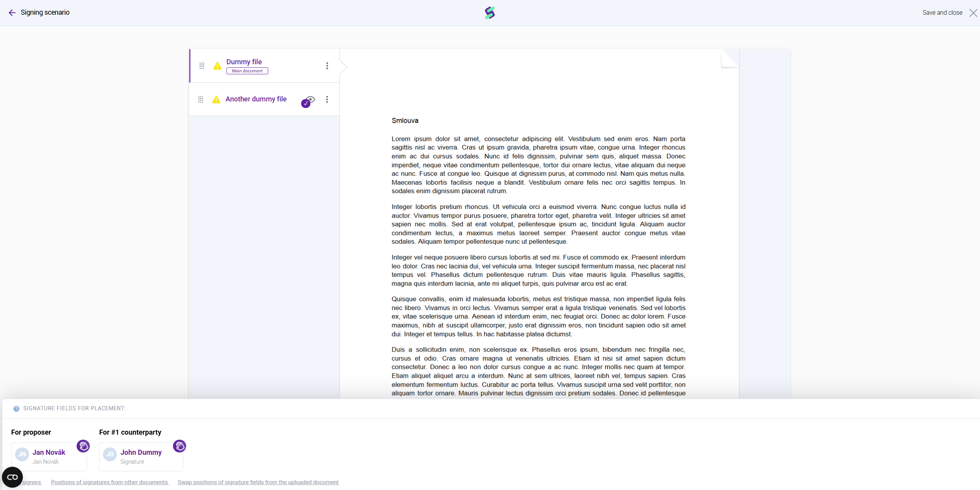Click the warning icon on Another dummy file
This screenshot has width=980, height=490.
point(216,99)
